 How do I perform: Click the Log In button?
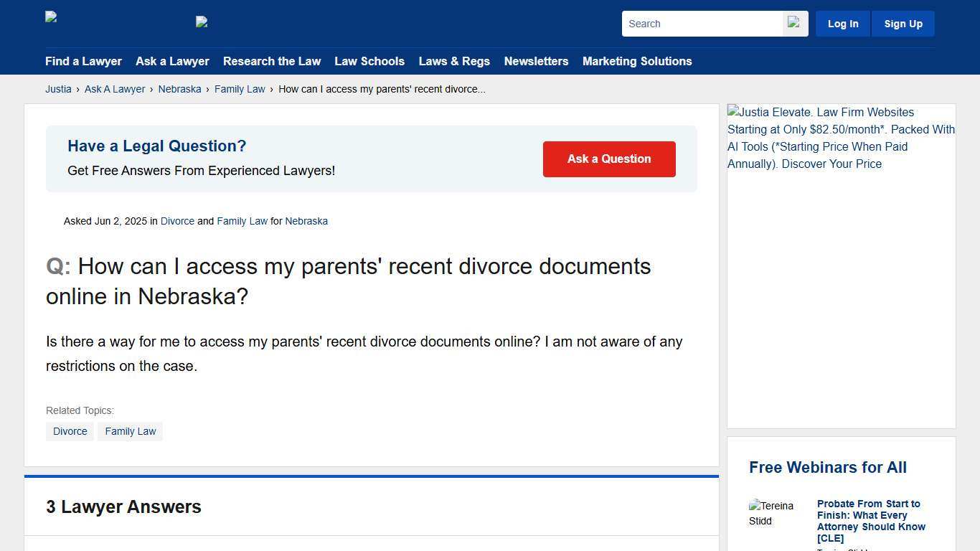tap(842, 23)
